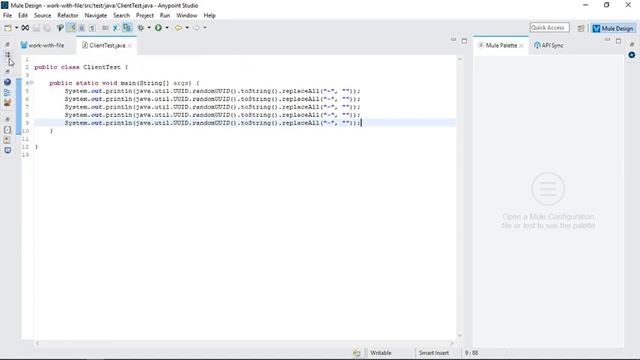Click the blue console icon in left sidebar
Viewport: 640px width, 360px height.
click(7, 150)
